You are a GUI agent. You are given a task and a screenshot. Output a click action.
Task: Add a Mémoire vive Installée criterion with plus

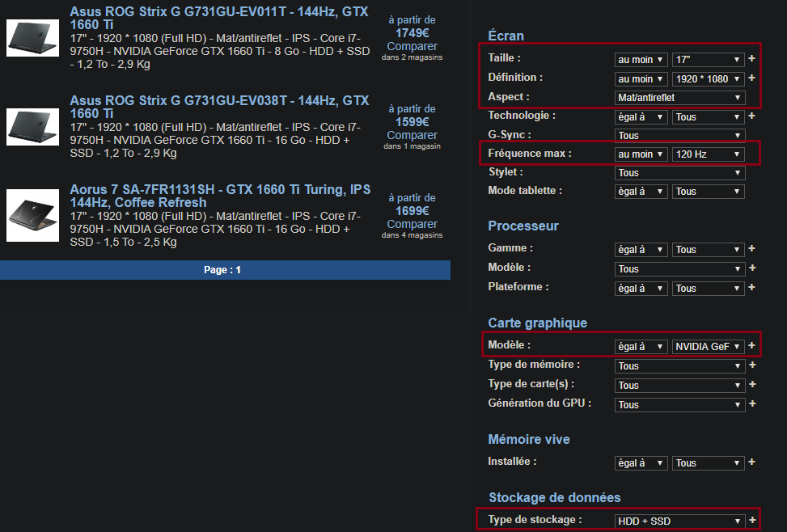click(x=751, y=462)
